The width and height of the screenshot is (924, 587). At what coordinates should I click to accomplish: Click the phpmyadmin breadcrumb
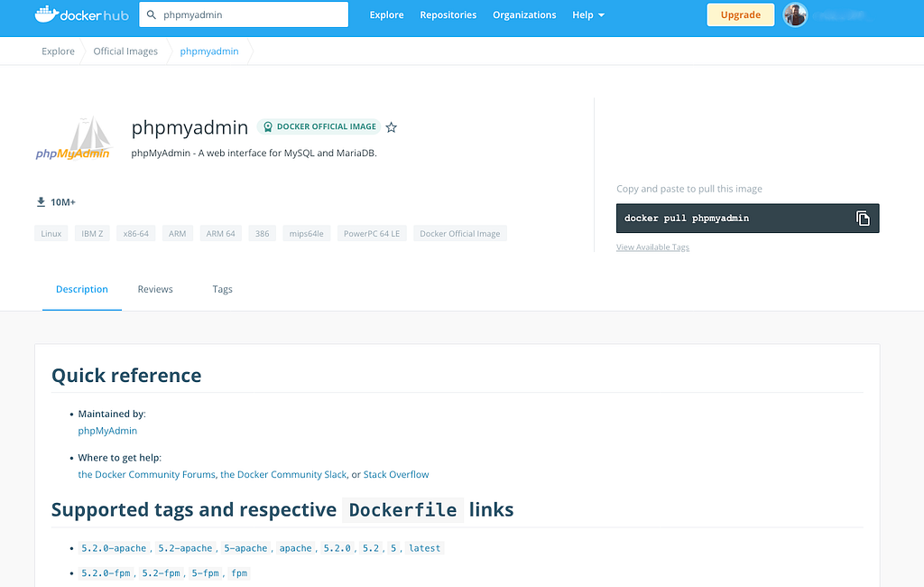[209, 51]
